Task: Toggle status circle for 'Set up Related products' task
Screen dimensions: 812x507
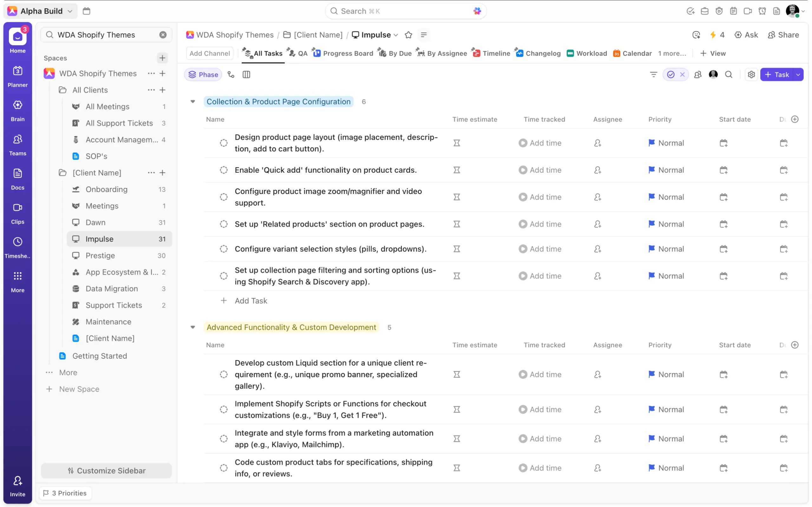Action: 224,224
